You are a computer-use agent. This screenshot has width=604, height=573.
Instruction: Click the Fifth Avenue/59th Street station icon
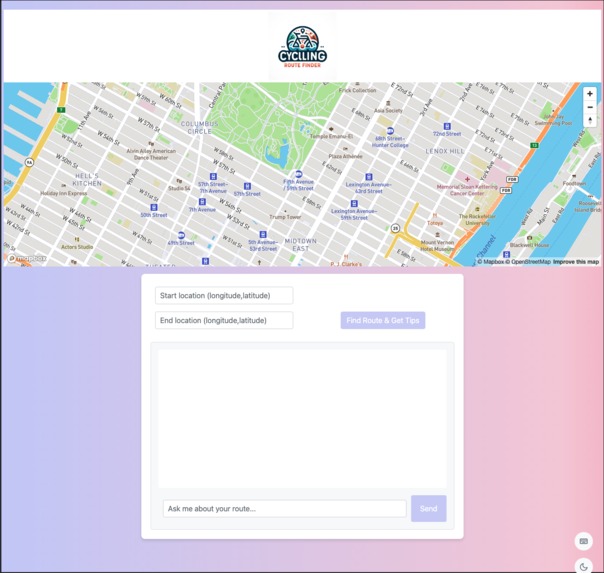tap(298, 174)
